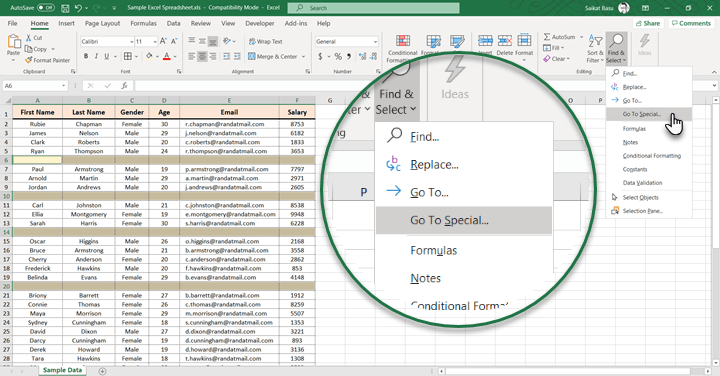Toggle Middle Align in Alignment group
Screen dimensions: 720x376
coord(202,41)
